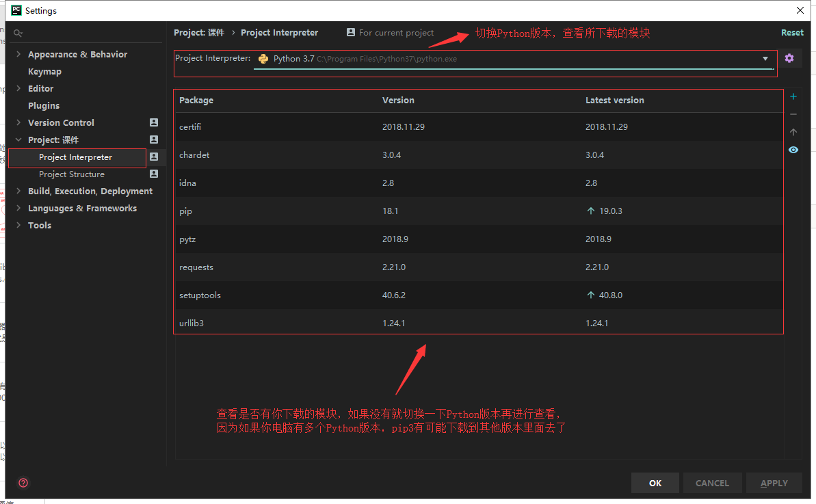
Task: Click the upgrade arrow next to setuptools 40.8.0
Action: coord(591,295)
